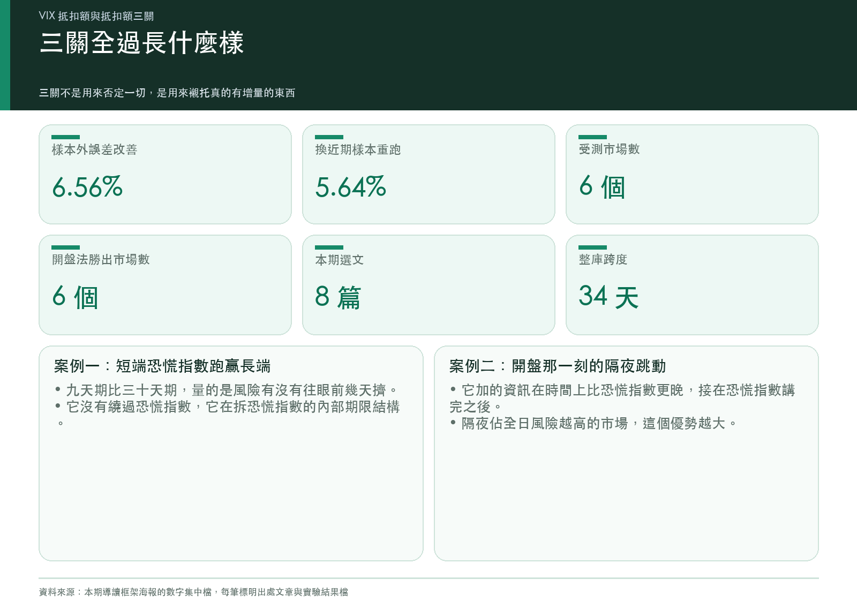The height and width of the screenshot is (616, 857).
Task: Click the 6 個 value under 受測市場數
Action: pyautogui.click(x=602, y=187)
